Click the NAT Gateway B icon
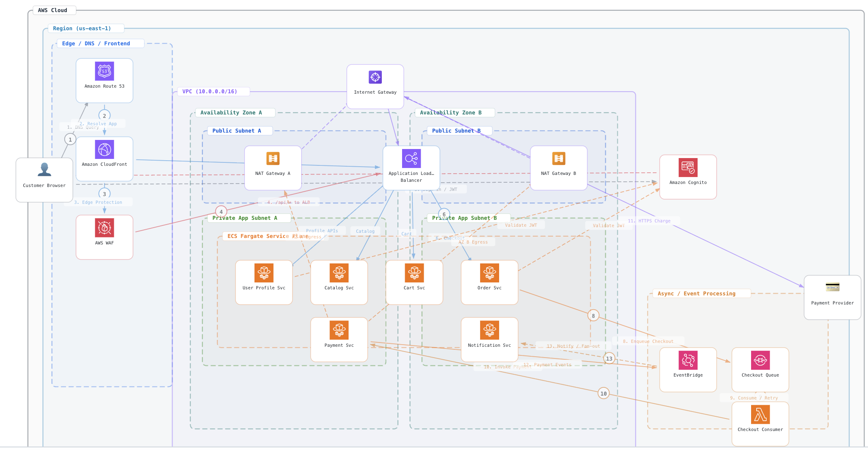The image size is (868, 450). (x=559, y=158)
